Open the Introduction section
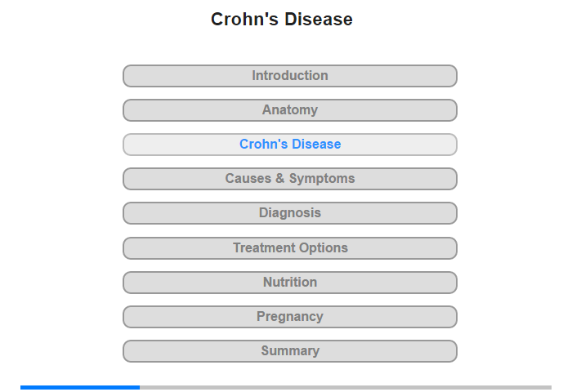 pos(290,76)
